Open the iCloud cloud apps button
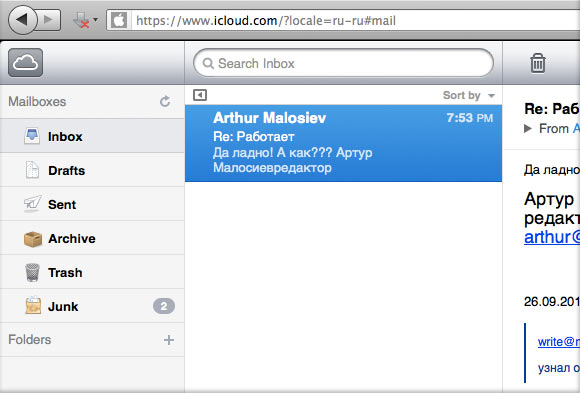 pyautogui.click(x=25, y=63)
